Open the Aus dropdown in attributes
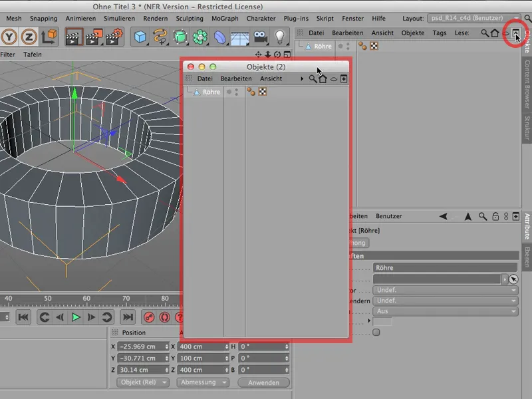 [x=446, y=311]
